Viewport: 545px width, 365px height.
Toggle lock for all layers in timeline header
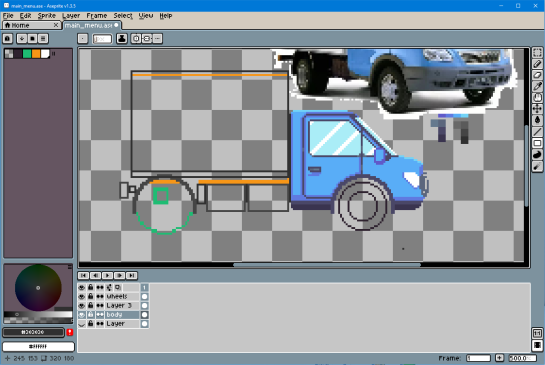(x=91, y=287)
